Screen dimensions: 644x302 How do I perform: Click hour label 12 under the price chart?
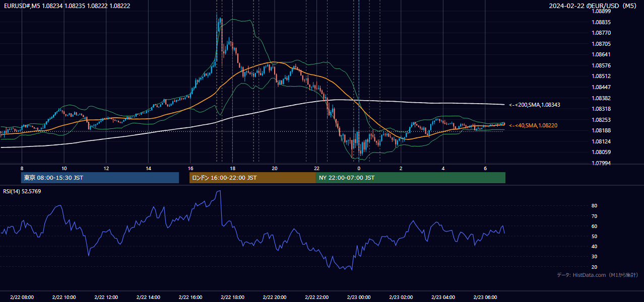click(x=106, y=168)
